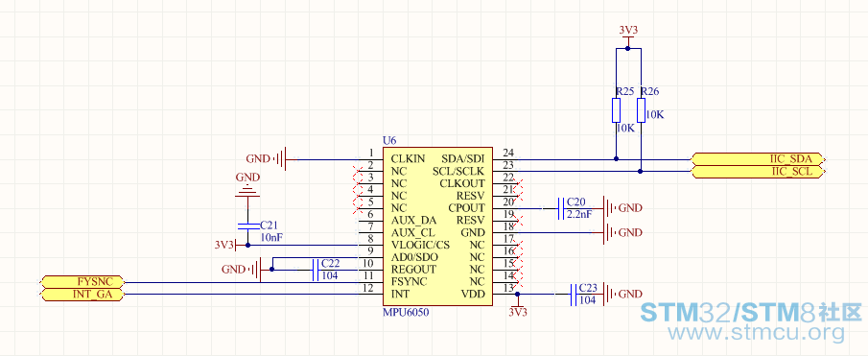
Task: Click the SDA/SDI pin name
Action: [x=463, y=159]
